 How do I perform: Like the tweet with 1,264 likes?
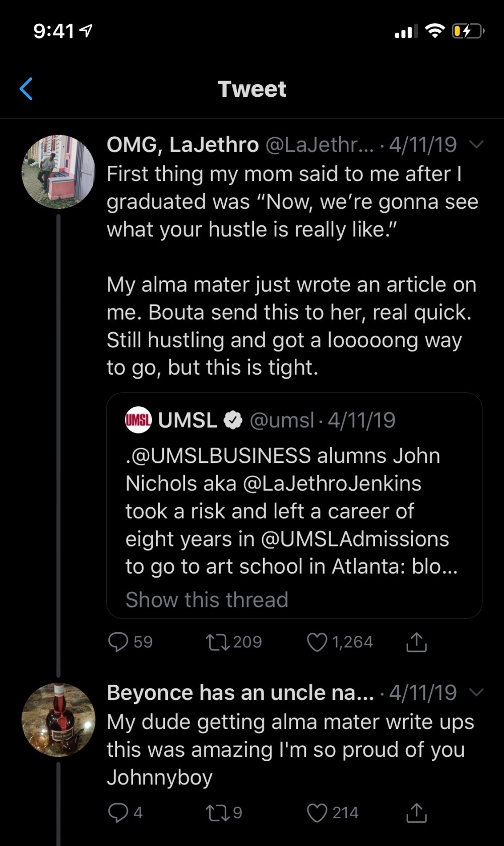(x=317, y=642)
